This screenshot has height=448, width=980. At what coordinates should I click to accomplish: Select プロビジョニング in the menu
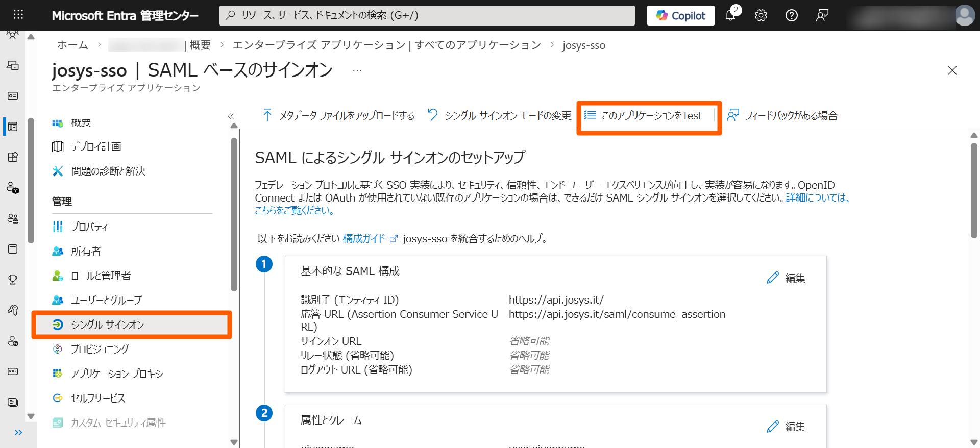(x=100, y=349)
